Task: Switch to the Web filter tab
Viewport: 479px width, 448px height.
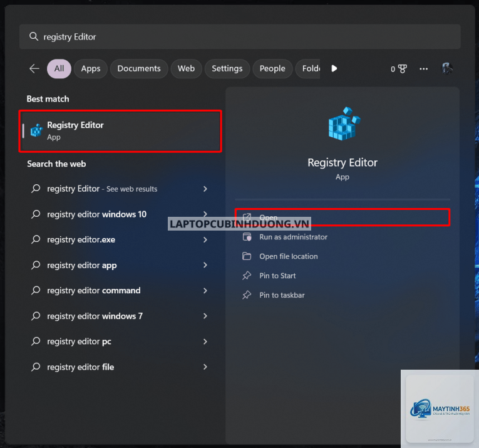Action: tap(187, 68)
